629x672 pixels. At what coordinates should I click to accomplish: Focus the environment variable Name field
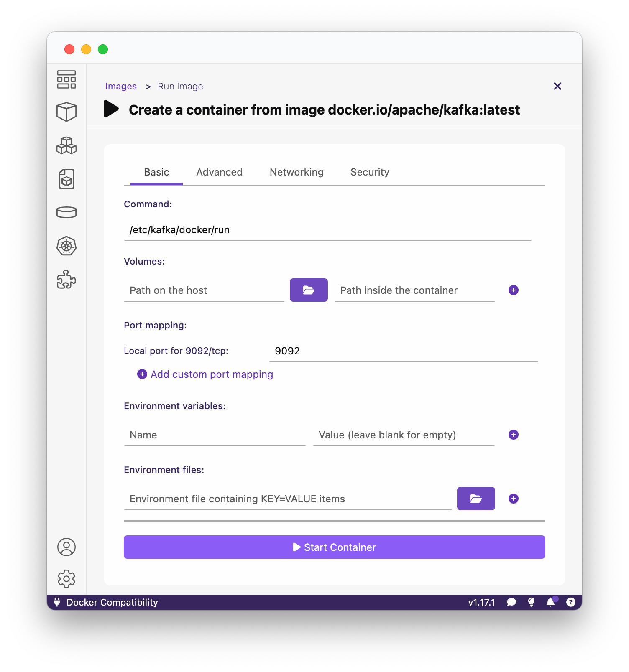click(215, 435)
